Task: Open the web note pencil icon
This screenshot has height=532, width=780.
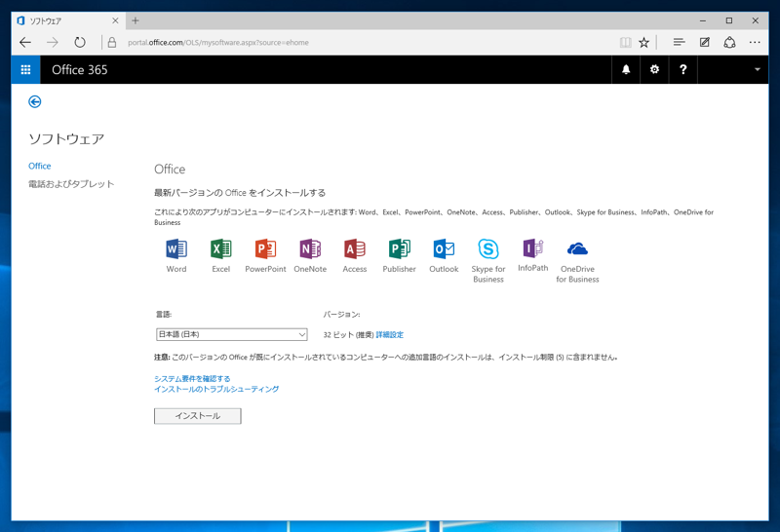Action: point(704,42)
